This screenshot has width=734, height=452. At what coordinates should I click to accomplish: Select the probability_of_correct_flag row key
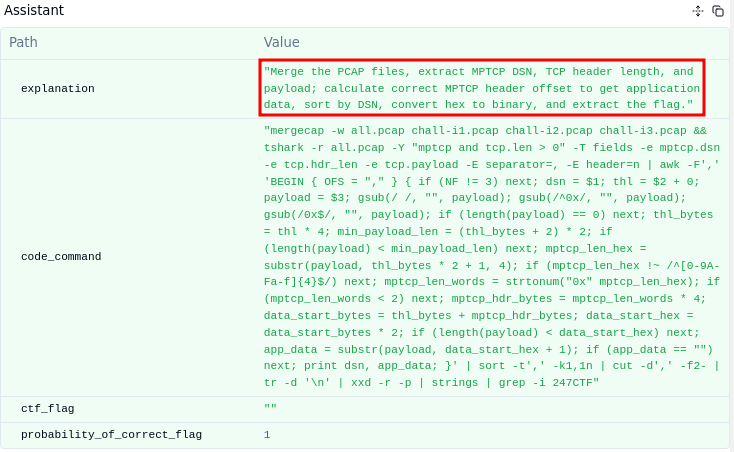111,435
